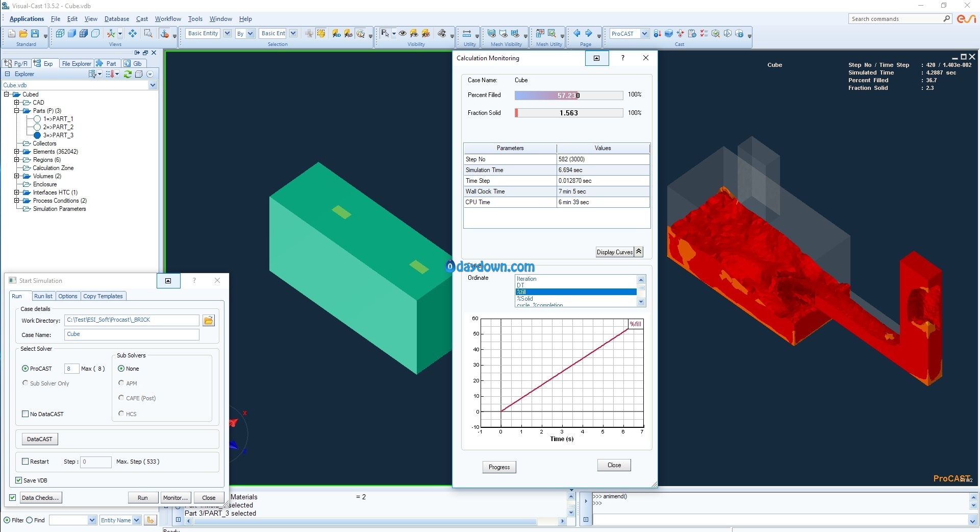Refresh the Explorer tree with green arrows

coord(128,74)
